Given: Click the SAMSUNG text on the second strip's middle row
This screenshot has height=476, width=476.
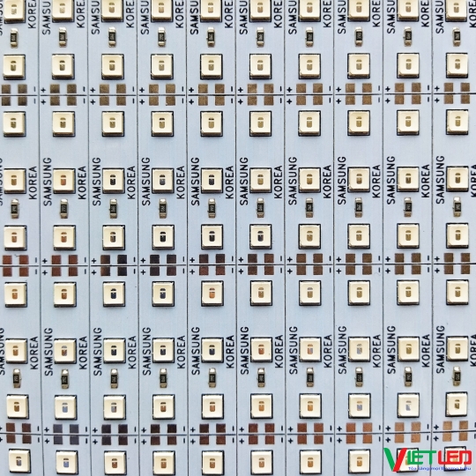Looking at the screenshot, I should [x=47, y=182].
